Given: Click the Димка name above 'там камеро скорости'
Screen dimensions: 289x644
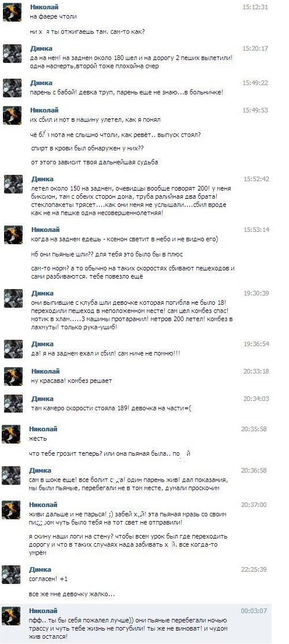Looking at the screenshot, I should pos(42,399).
